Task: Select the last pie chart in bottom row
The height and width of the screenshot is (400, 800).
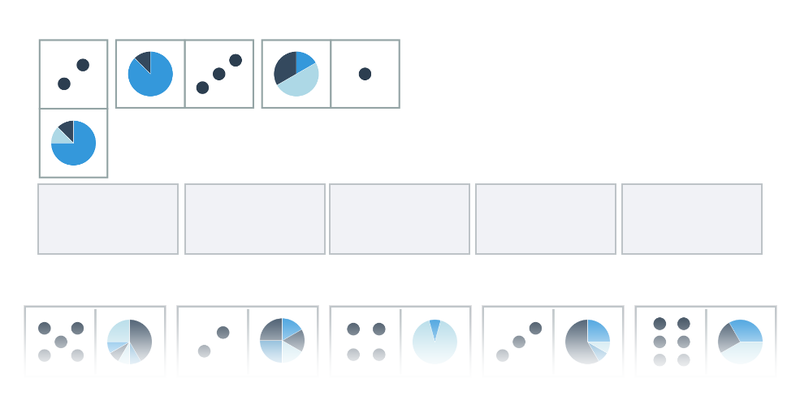Action: (740, 341)
